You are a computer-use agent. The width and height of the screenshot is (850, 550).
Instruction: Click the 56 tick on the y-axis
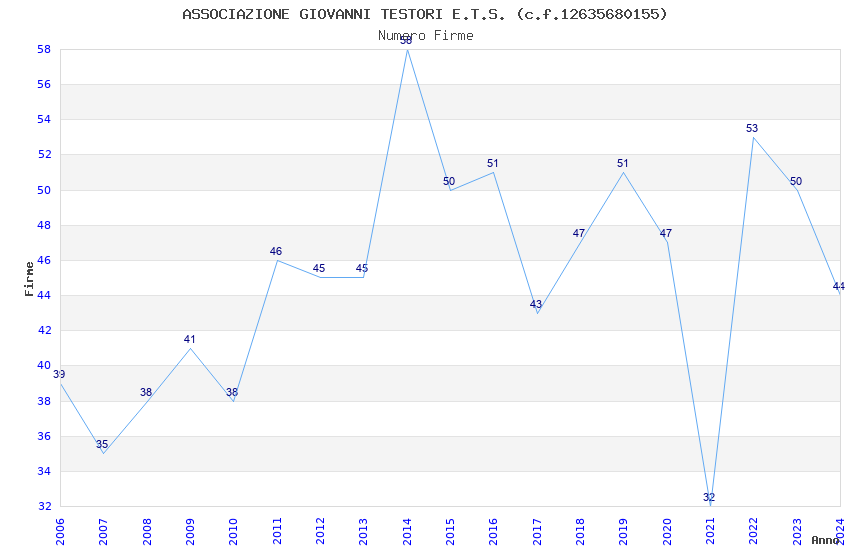[44, 85]
